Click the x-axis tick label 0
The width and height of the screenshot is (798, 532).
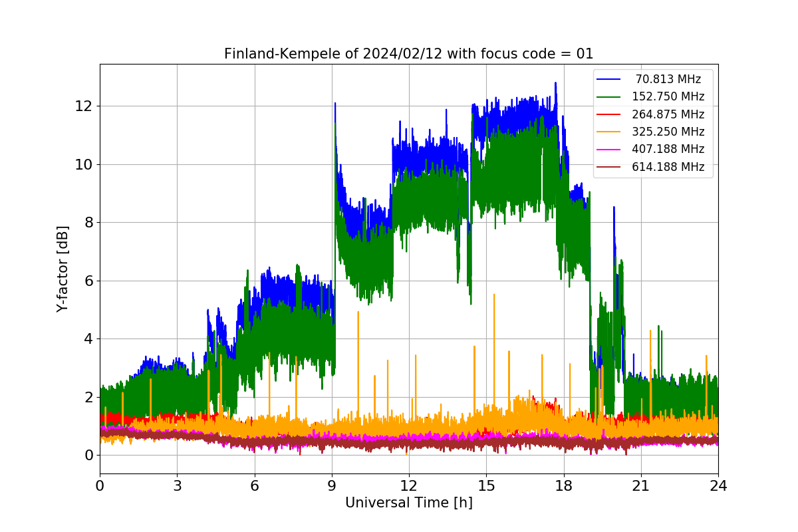100,486
